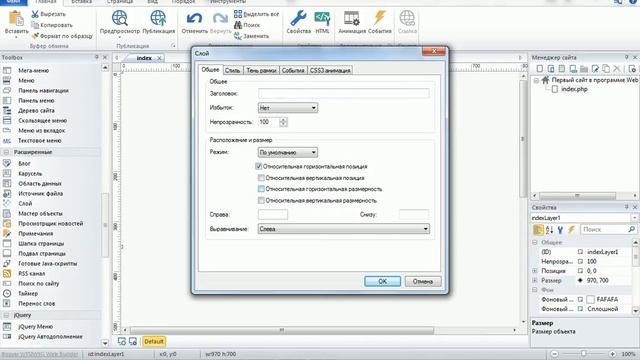Viewport: 640px width, 360px height.
Task: Click the Заголовок text field
Action: click(344, 93)
